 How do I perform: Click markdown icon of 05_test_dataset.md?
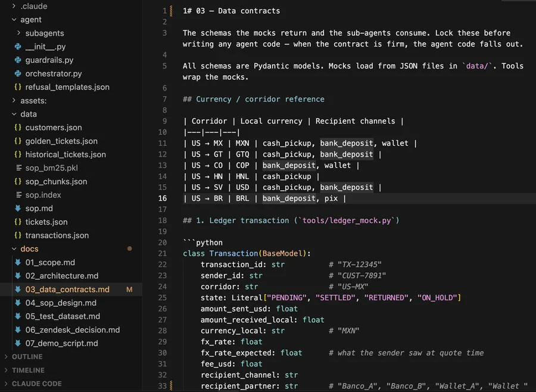18,316
